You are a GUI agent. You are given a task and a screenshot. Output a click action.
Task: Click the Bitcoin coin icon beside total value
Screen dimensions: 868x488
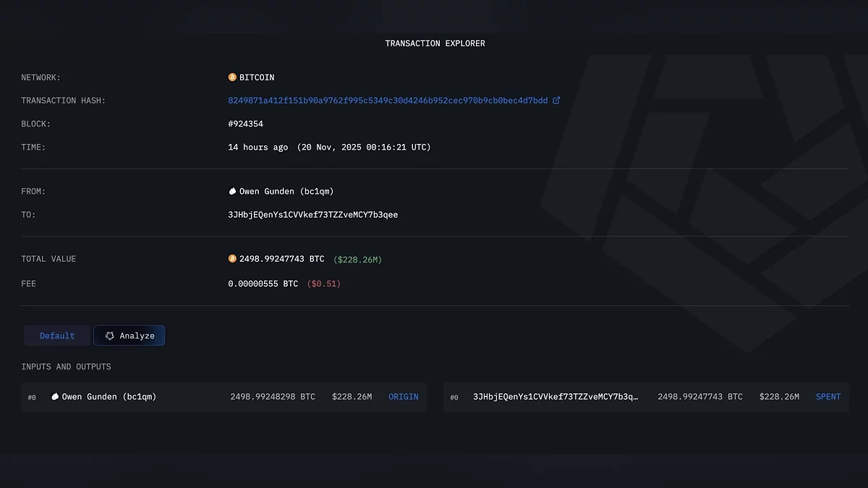tap(232, 259)
